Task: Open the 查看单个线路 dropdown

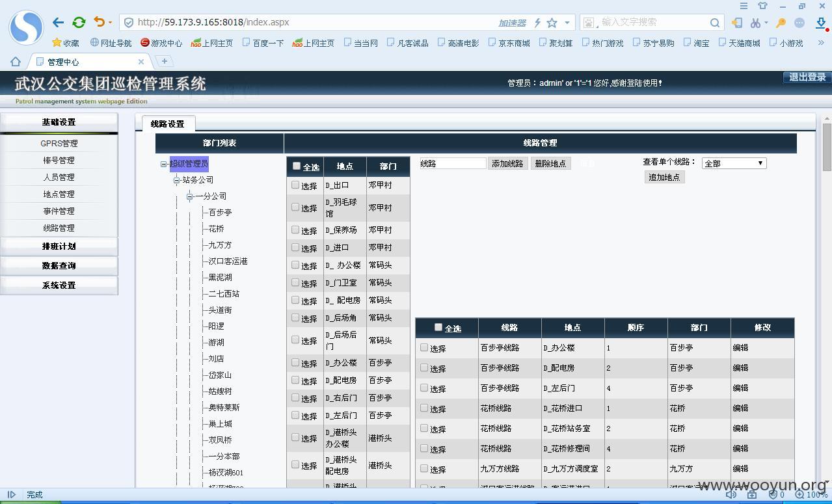Action: 734,163
